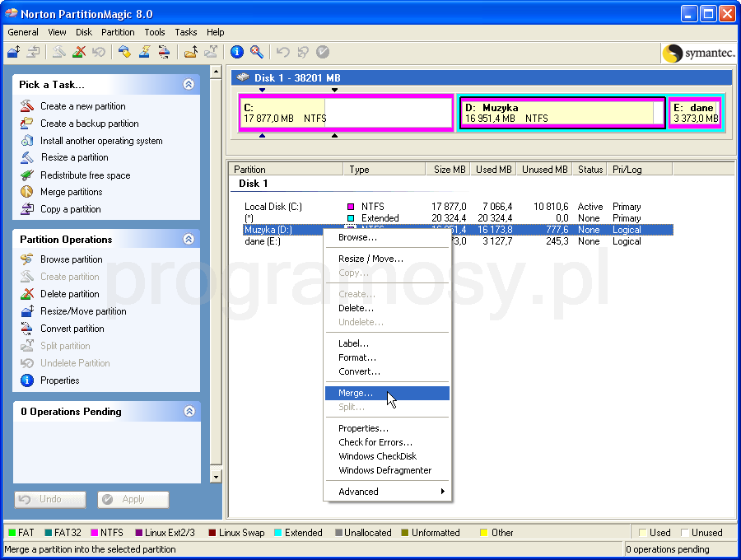Click the blue Properties info toolbar icon
The image size is (741, 560).
[x=237, y=52]
